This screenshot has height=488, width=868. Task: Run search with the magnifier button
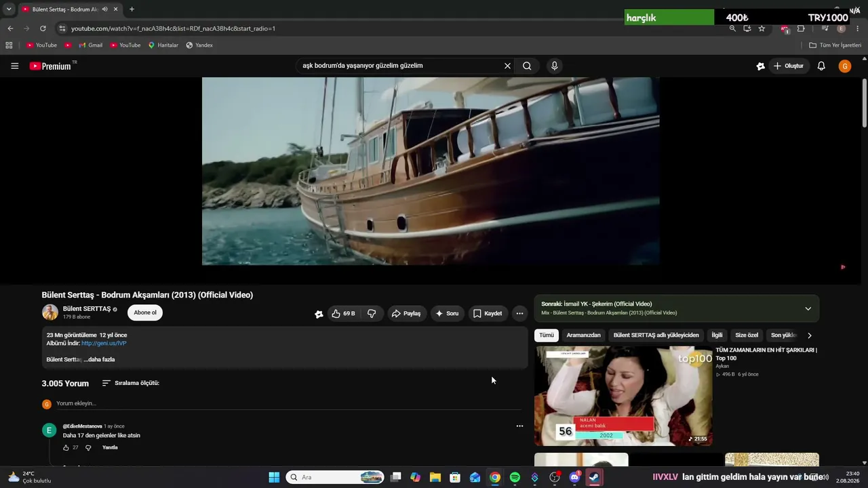click(527, 66)
